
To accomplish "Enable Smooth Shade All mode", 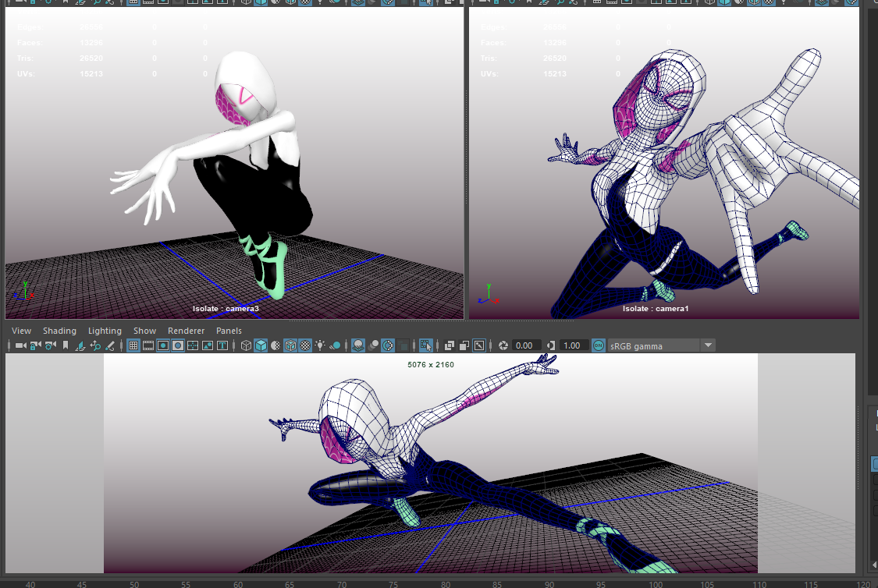I will [x=261, y=345].
